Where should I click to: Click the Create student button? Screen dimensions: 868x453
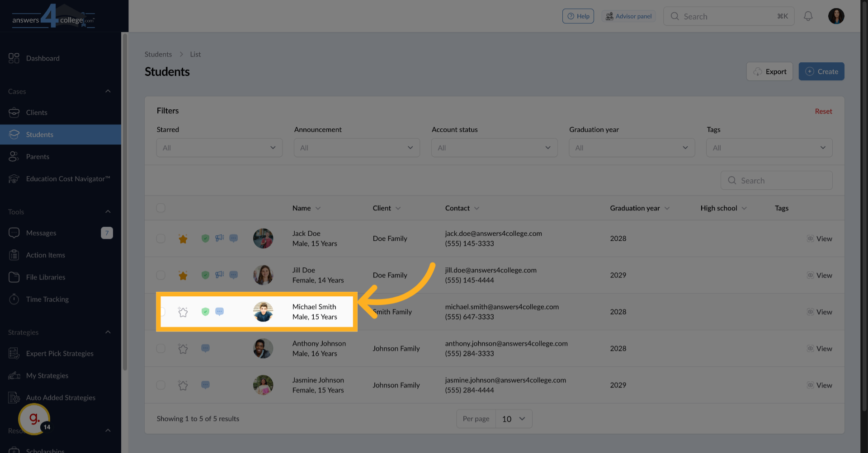point(821,71)
